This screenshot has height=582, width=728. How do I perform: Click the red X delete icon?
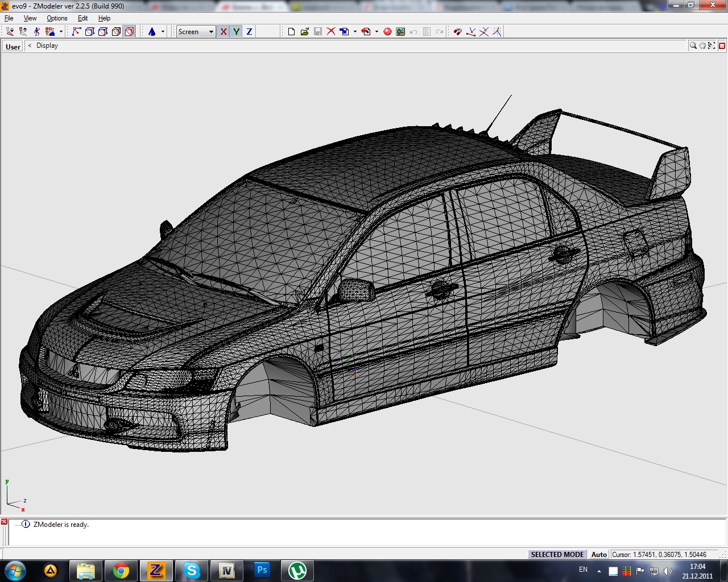click(331, 32)
